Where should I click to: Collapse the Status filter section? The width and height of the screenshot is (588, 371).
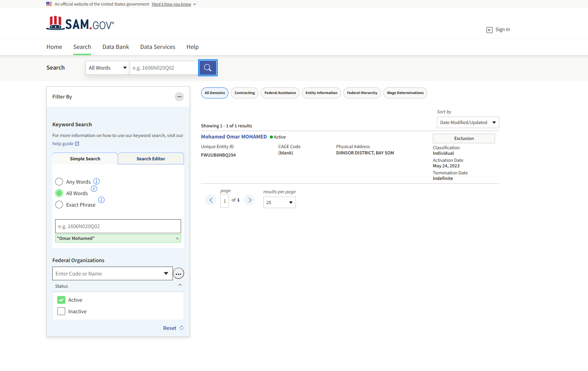[180, 285]
